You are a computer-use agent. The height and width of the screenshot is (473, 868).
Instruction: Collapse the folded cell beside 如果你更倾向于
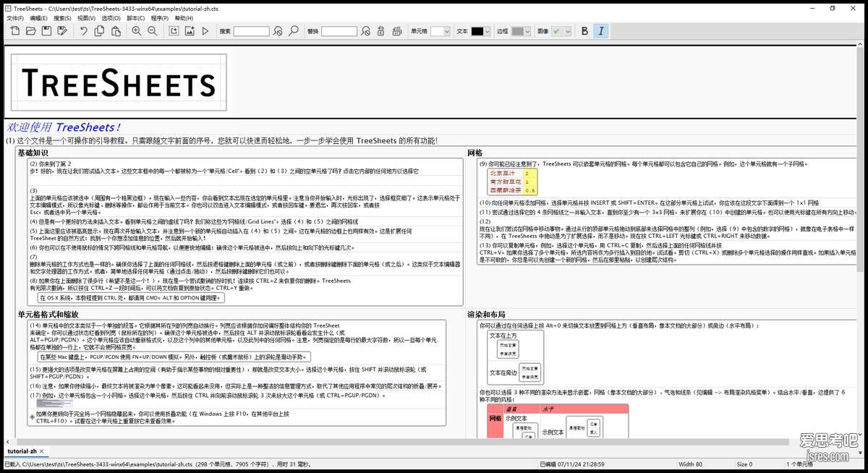pyautogui.click(x=32, y=416)
